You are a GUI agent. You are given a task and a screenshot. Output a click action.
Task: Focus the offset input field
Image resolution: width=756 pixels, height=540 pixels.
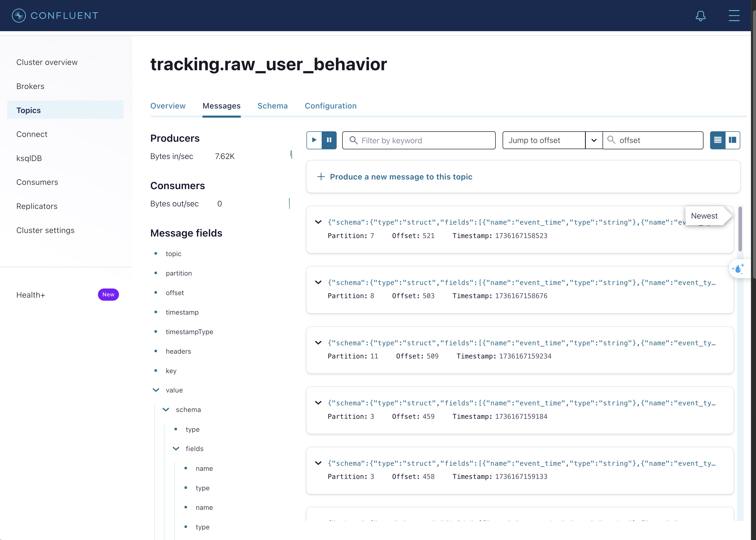(653, 140)
